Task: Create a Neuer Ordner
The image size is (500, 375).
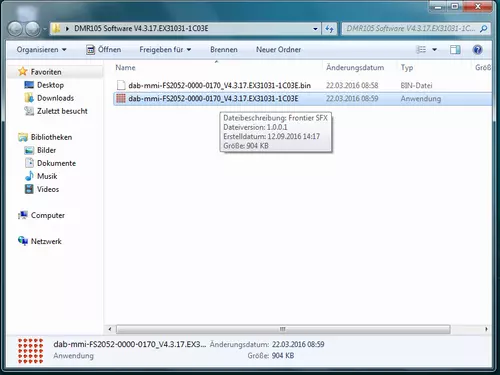Action: pos(278,50)
